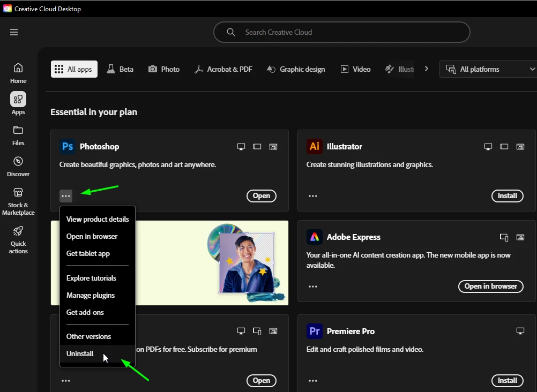Choose Get tablet app menu item

coord(98,253)
